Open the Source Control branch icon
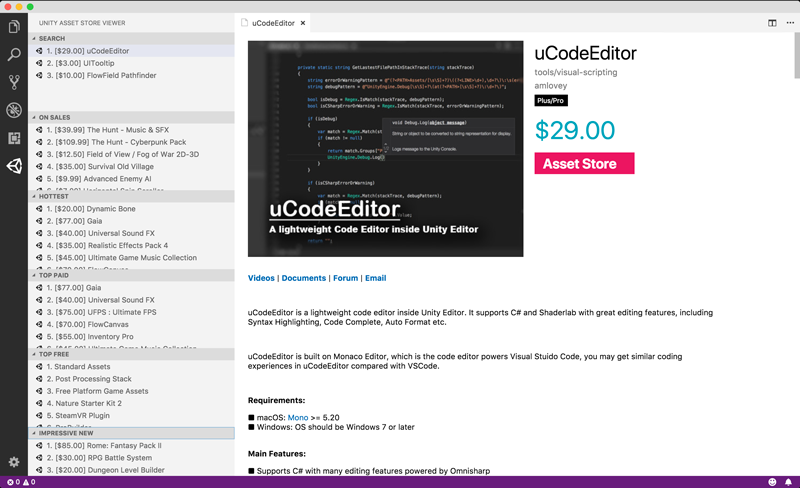Screen dimensions: 800x488 [14, 82]
